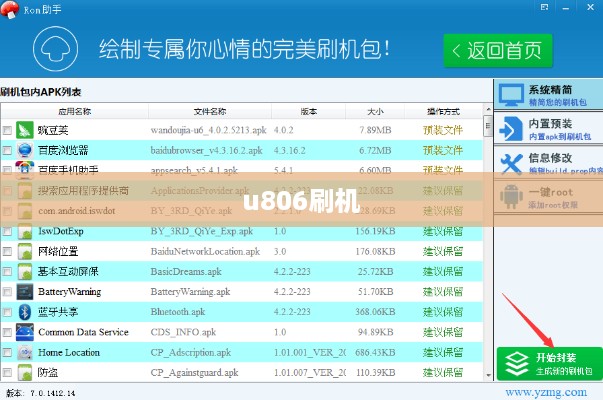Viewport: 603px width, 400px height.
Task: Open the 内置预装 panel tab
Action: 548,129
